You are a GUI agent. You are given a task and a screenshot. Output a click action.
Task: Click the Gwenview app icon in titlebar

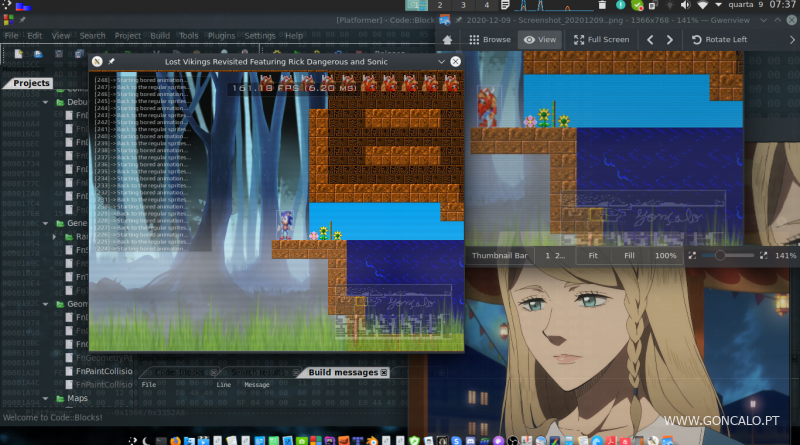click(x=444, y=20)
